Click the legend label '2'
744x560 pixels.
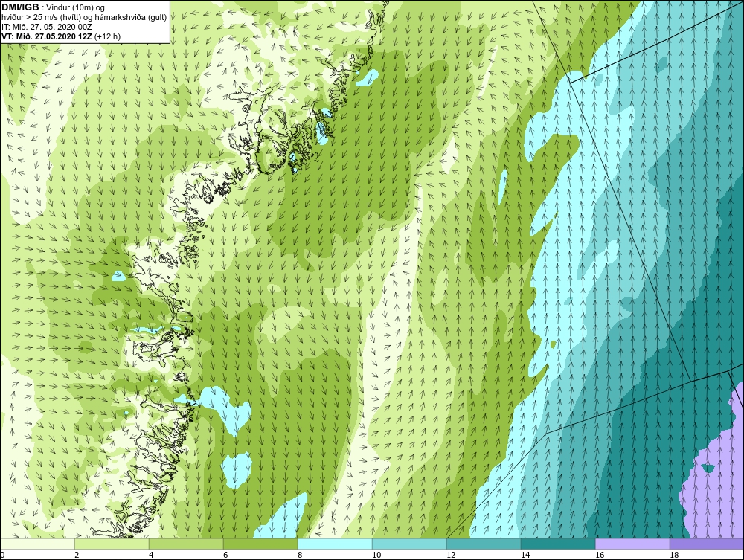coord(77,555)
